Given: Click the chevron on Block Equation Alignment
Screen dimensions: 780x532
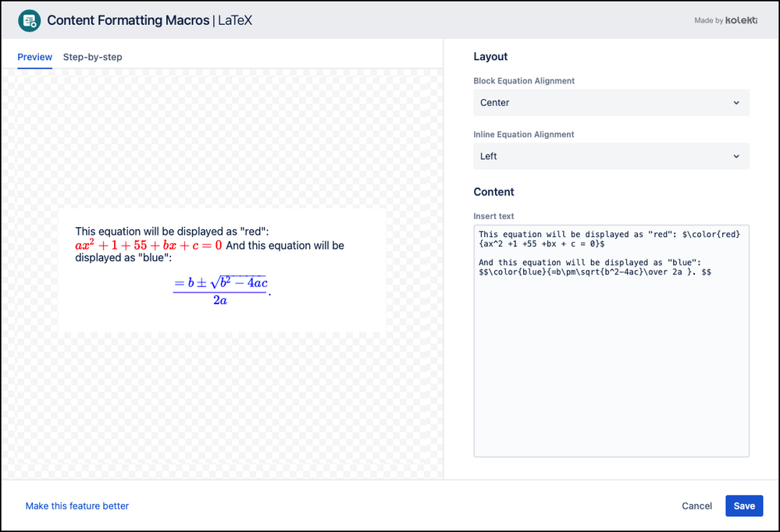Looking at the screenshot, I should 735,102.
